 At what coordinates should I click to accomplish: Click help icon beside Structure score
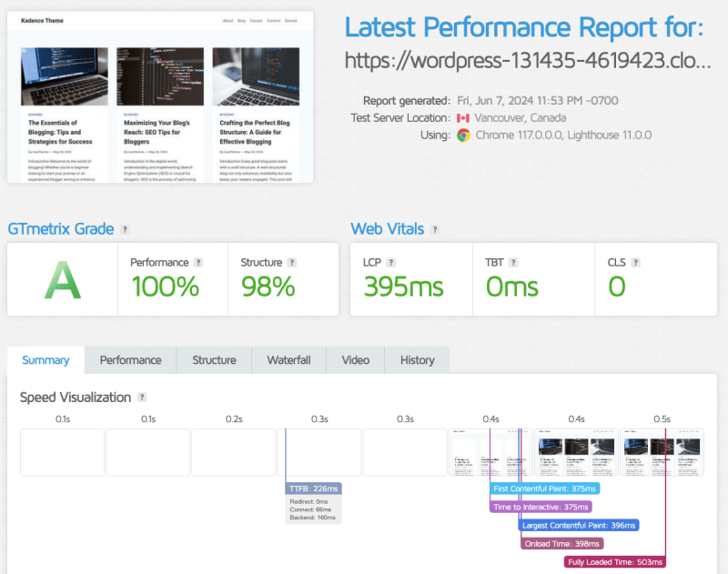[291, 263]
